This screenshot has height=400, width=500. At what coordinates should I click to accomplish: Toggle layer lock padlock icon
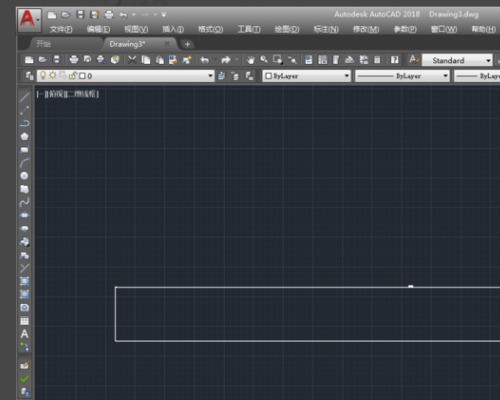(72, 76)
